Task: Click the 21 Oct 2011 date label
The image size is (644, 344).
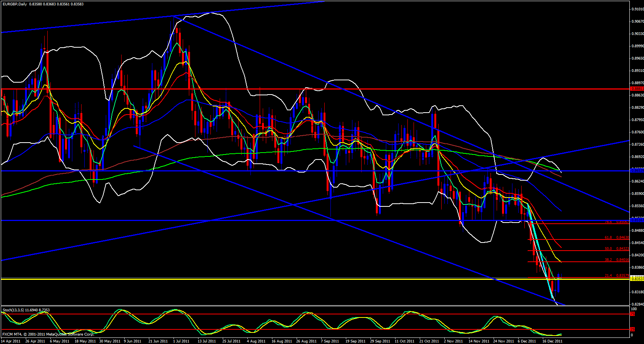Action: tap(429, 341)
